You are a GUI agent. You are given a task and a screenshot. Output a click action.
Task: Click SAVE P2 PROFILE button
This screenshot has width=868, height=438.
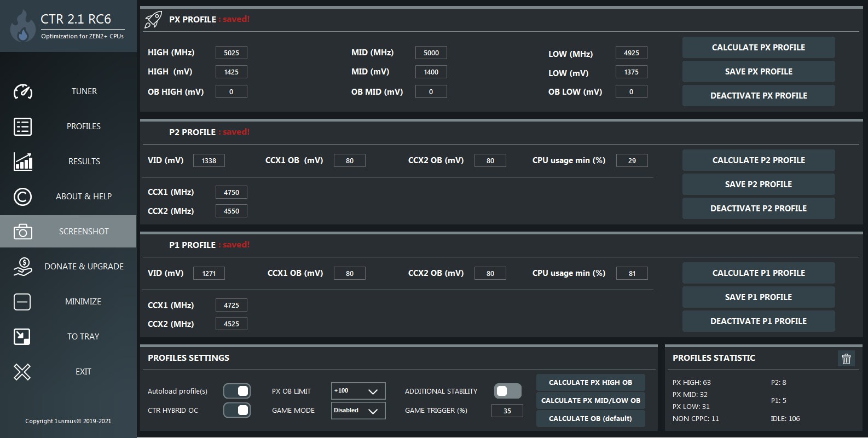[759, 185]
